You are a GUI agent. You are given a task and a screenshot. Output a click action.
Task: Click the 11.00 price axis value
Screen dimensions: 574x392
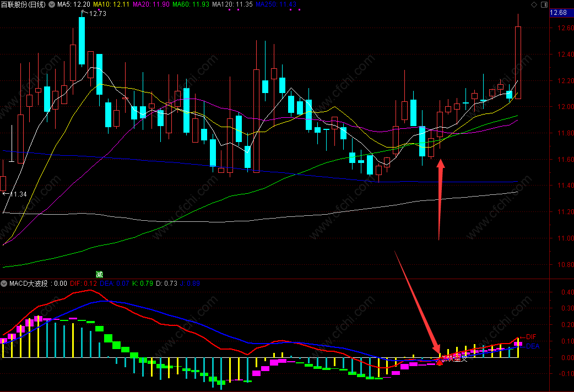[x=566, y=238]
